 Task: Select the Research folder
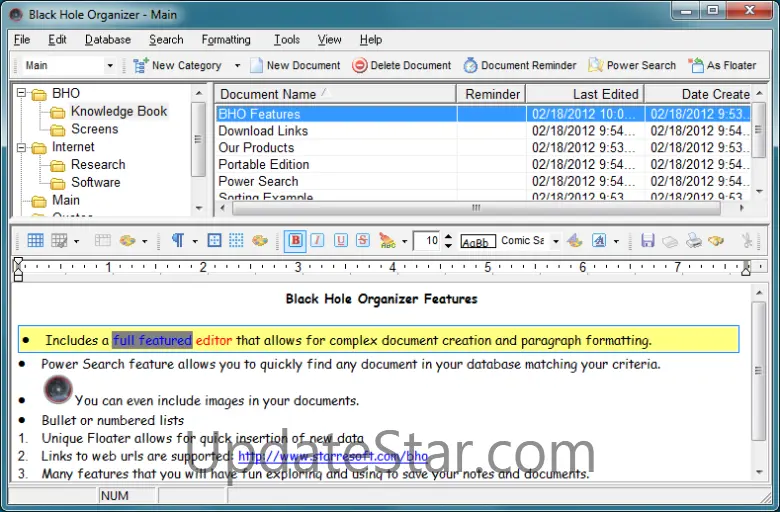pos(98,165)
